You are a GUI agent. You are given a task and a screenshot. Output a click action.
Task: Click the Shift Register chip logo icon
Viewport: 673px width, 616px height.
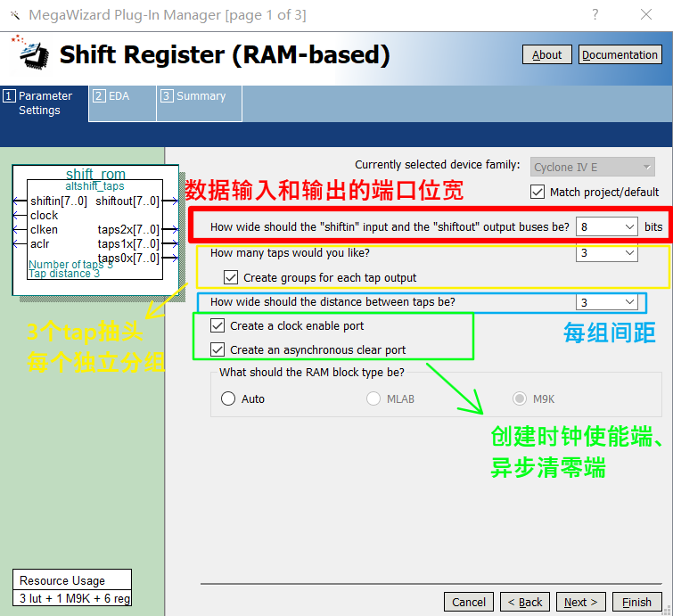tap(31, 53)
